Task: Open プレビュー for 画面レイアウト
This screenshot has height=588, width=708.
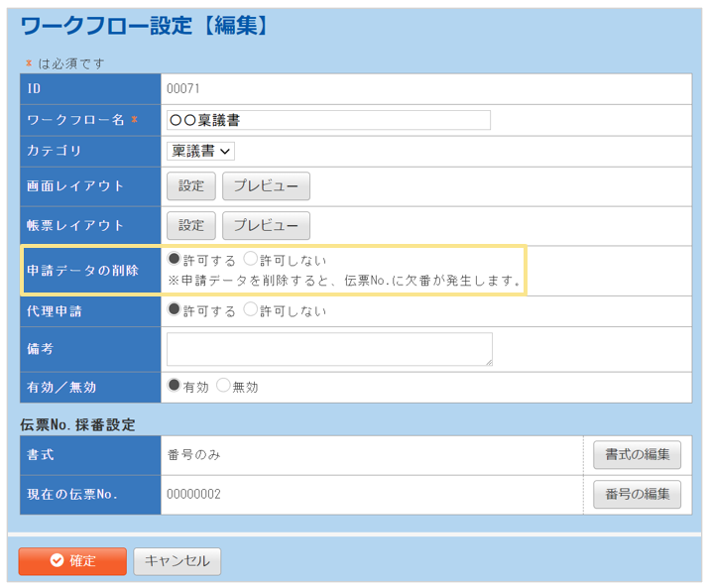Action: 266,185
